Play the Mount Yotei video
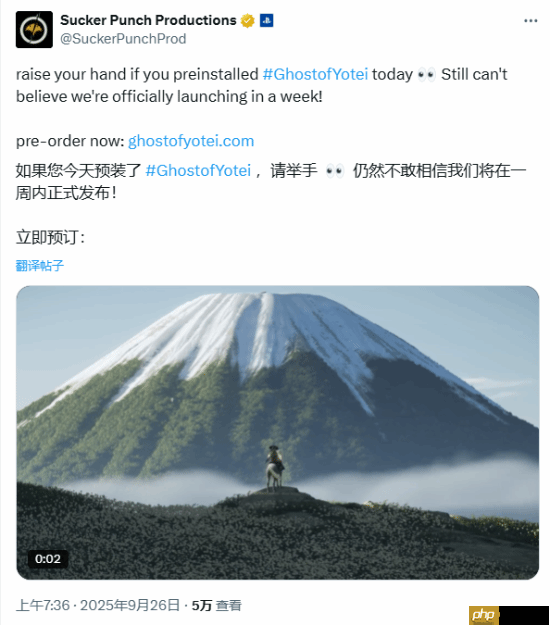The height and width of the screenshot is (625, 550). [277, 432]
